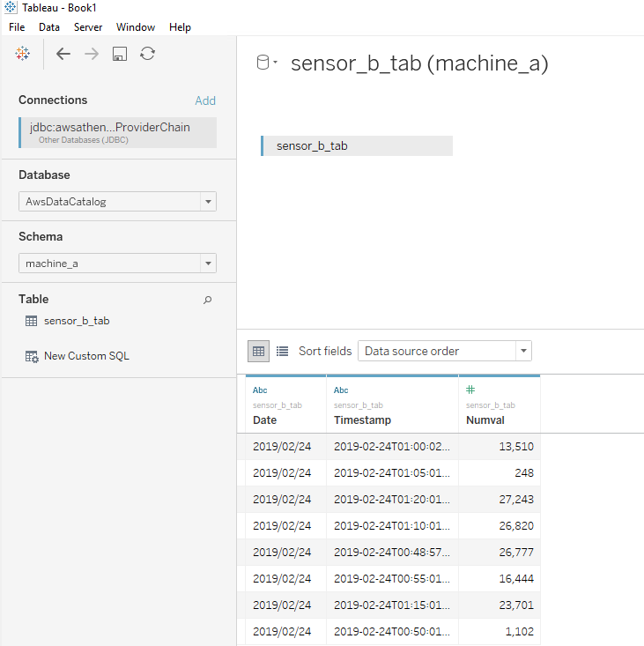Click the Numval column header
The image size is (644, 646).
pyautogui.click(x=485, y=420)
